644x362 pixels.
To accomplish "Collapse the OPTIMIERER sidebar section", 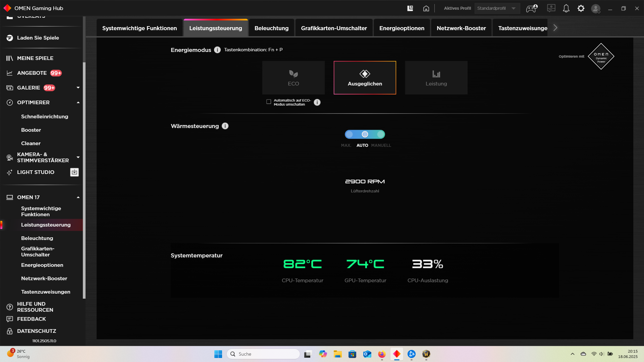I will point(78,103).
